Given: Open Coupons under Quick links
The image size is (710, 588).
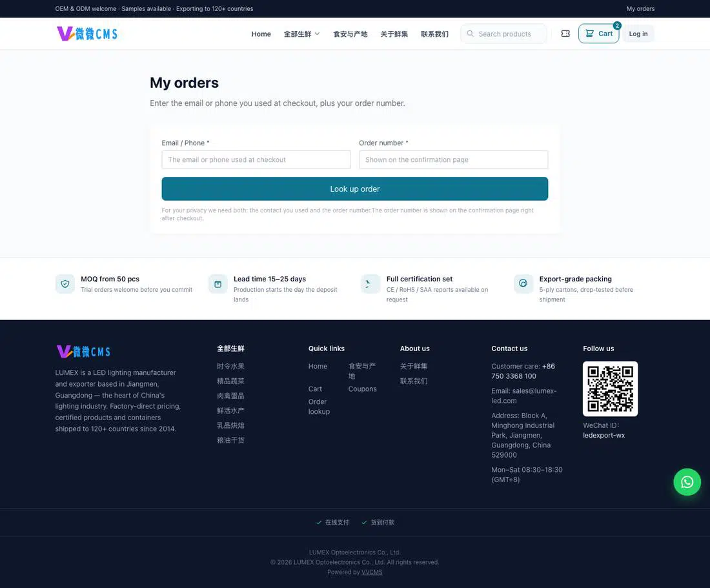Looking at the screenshot, I should (x=362, y=389).
